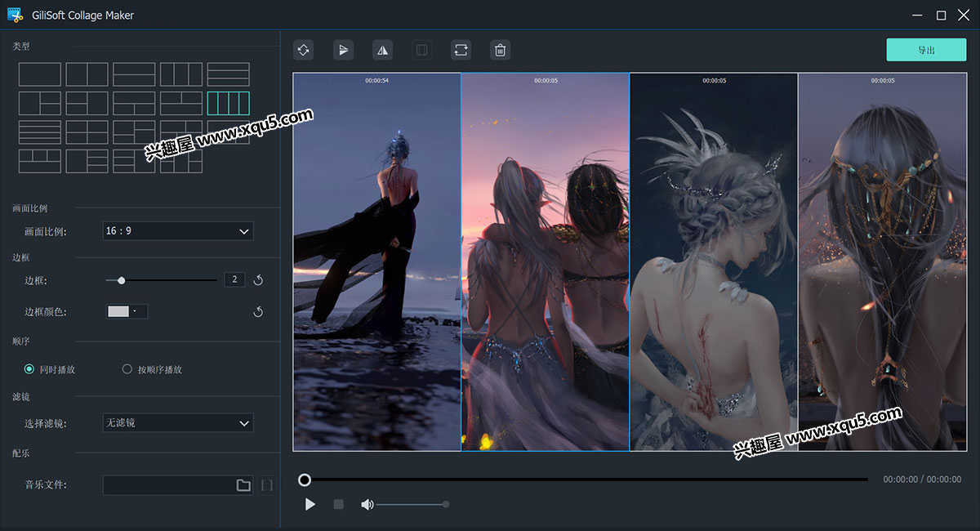
Task: Select the second clip with two elf figures
Action: pos(545,261)
